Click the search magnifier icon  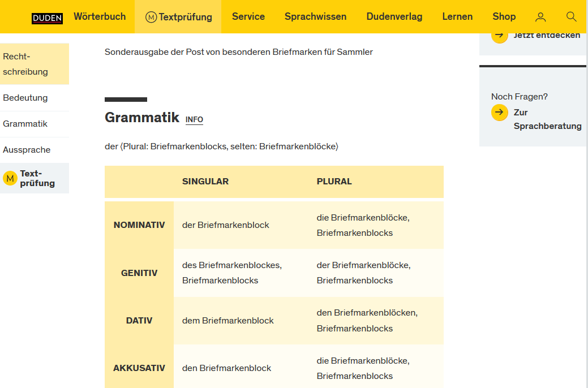571,17
